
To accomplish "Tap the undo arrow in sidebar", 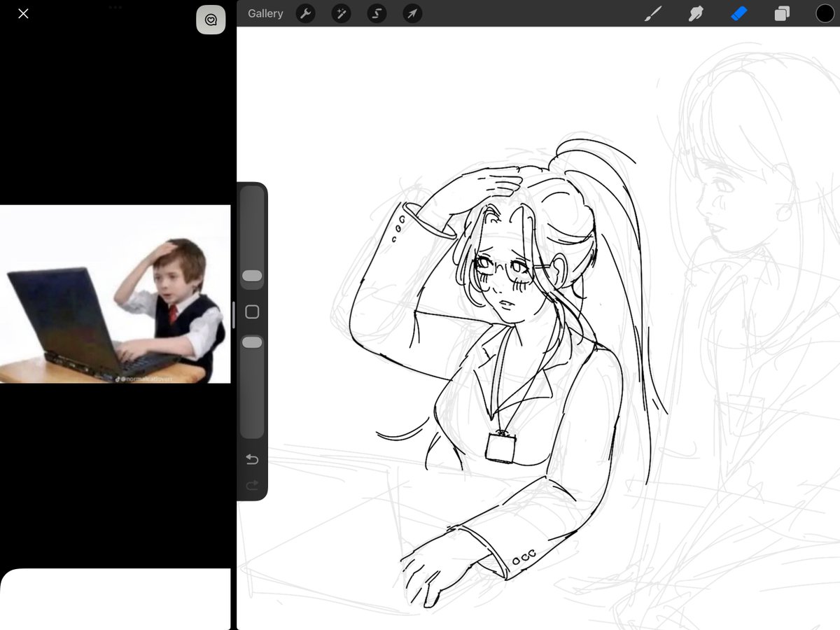I will [x=251, y=459].
